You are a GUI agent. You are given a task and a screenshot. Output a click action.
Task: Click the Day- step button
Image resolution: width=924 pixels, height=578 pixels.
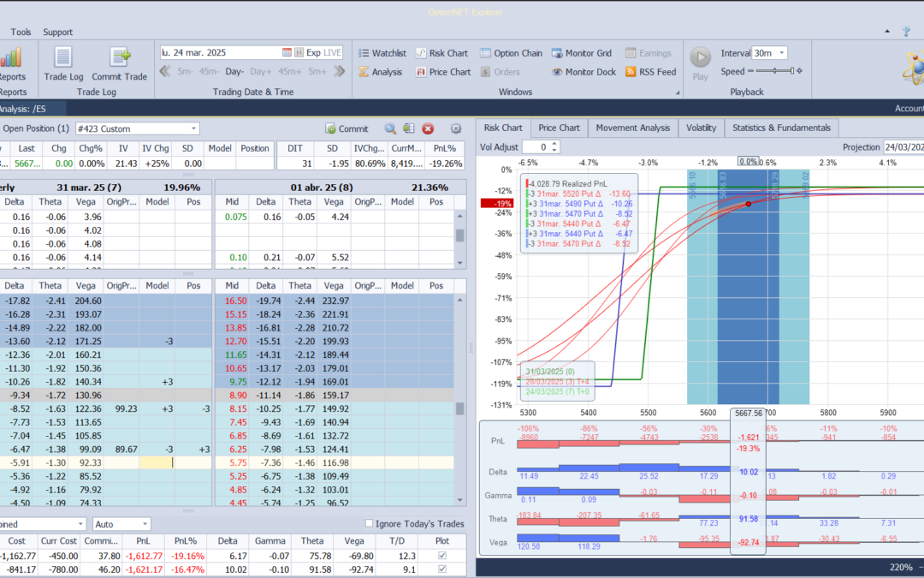pyautogui.click(x=234, y=71)
